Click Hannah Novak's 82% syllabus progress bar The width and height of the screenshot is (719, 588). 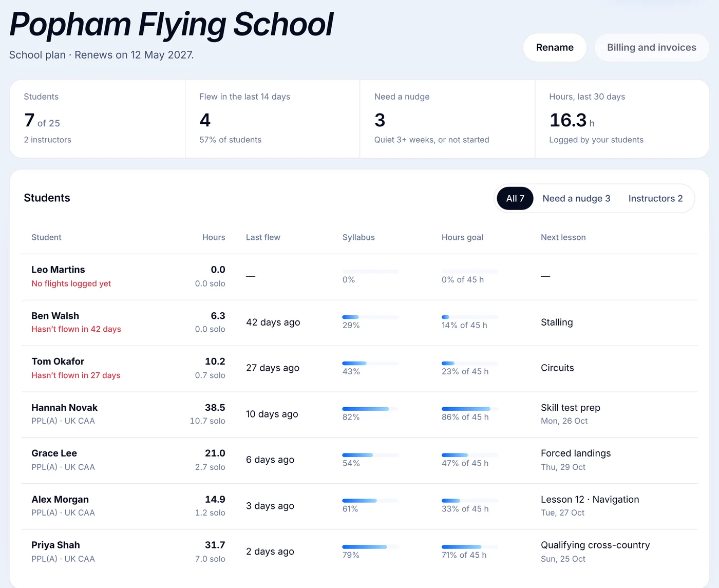370,409
